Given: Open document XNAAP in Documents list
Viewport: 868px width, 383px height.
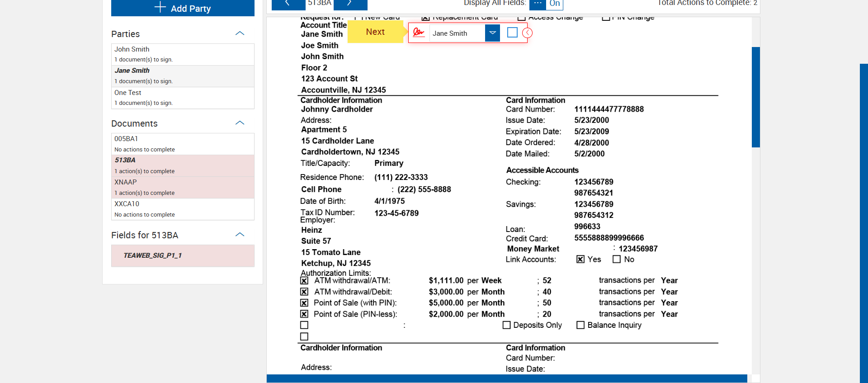Looking at the screenshot, I should click(x=183, y=187).
